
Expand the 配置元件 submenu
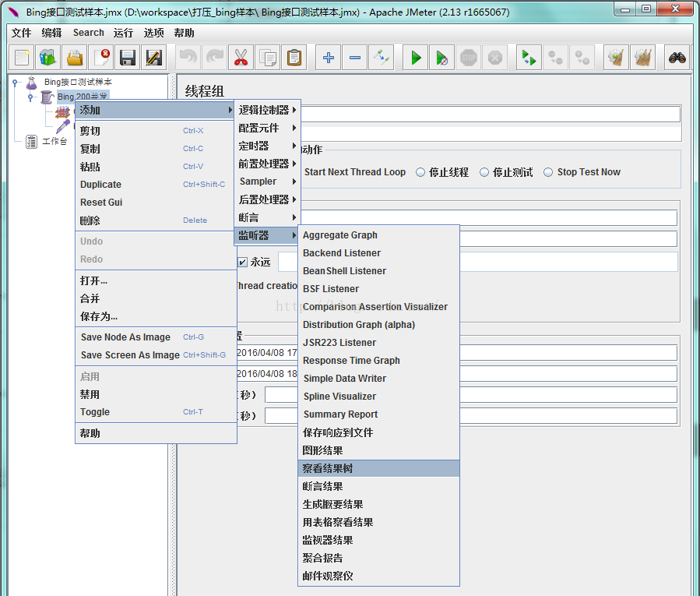point(267,128)
